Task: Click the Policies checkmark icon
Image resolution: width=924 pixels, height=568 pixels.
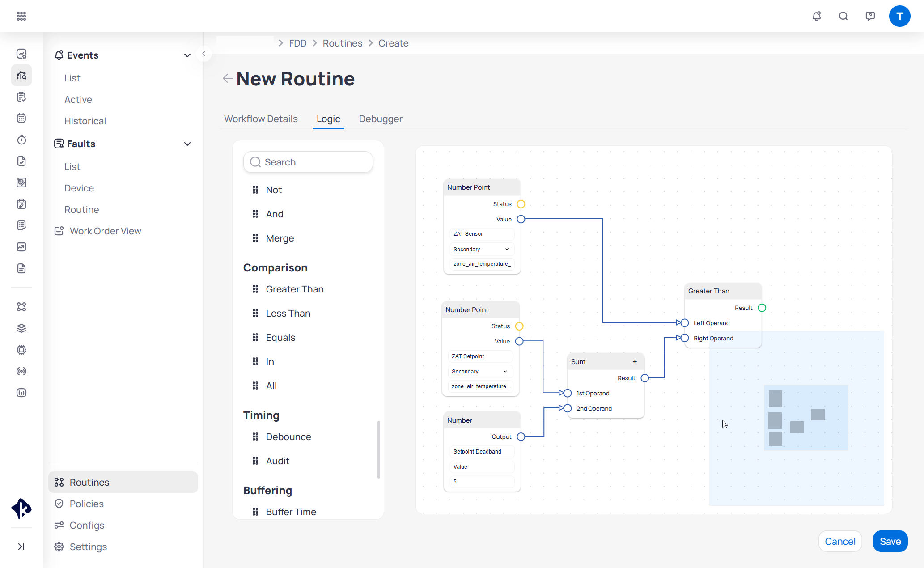Action: pos(59,504)
